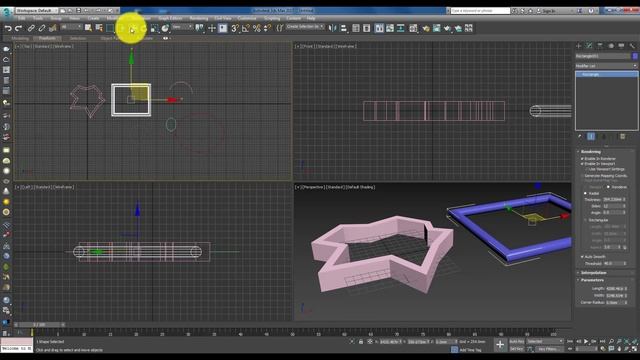Click the object color swatch

pos(635,56)
